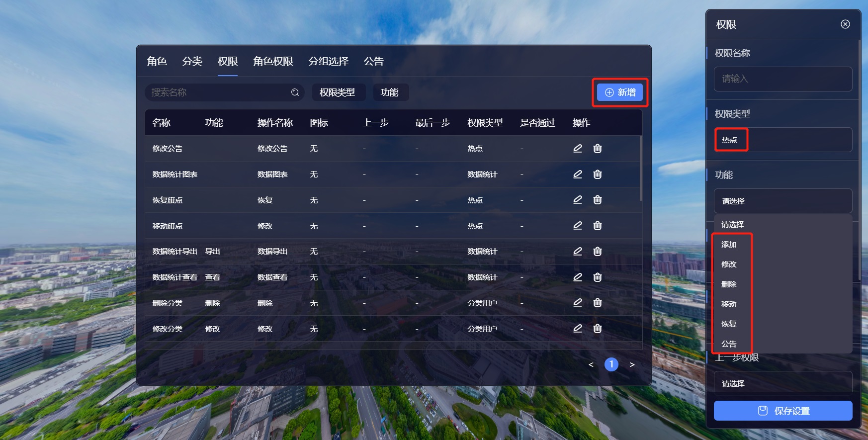Go to previous page arrow
868x440 pixels.
click(591, 364)
